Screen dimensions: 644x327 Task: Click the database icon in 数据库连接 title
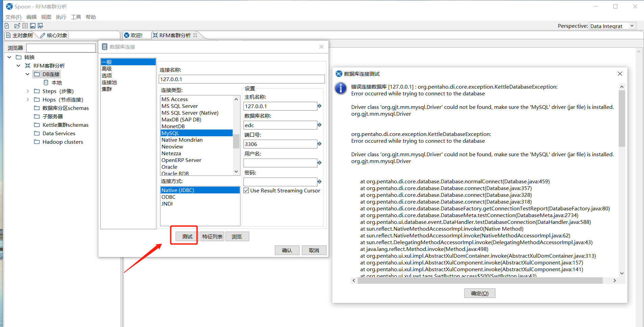click(x=105, y=47)
